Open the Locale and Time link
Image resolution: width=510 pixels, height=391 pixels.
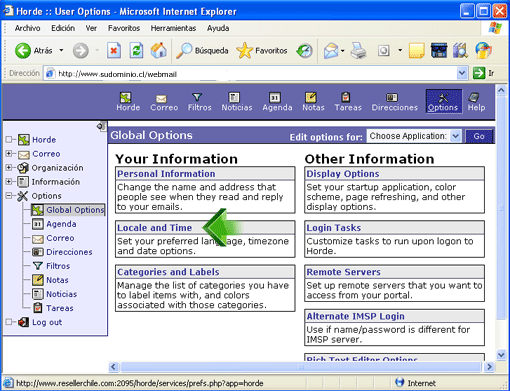tap(154, 228)
